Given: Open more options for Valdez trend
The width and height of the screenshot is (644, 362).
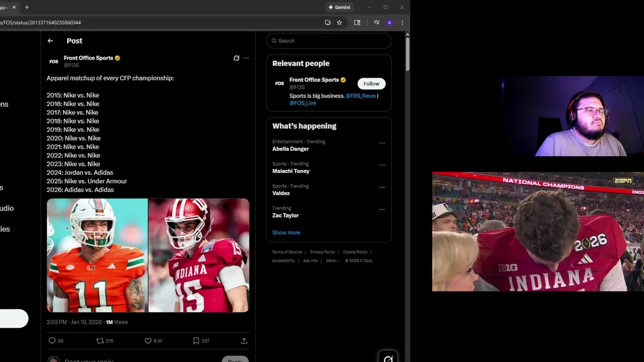Looking at the screenshot, I should tap(382, 187).
